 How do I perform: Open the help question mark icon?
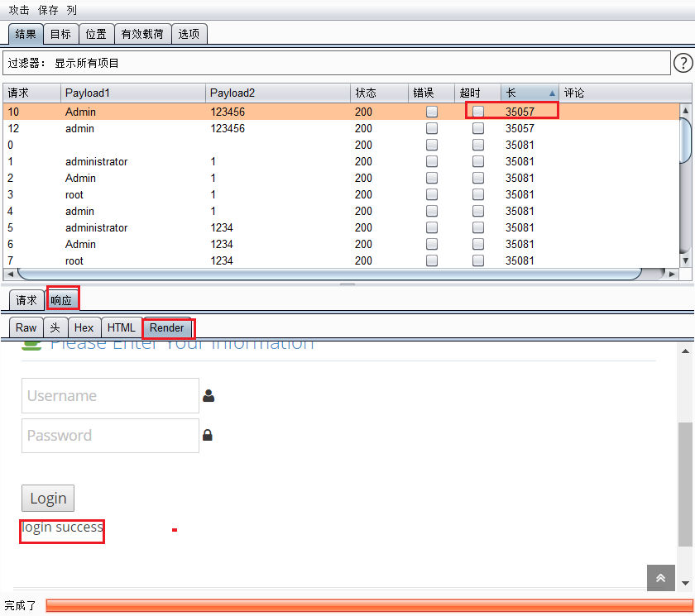click(x=683, y=63)
